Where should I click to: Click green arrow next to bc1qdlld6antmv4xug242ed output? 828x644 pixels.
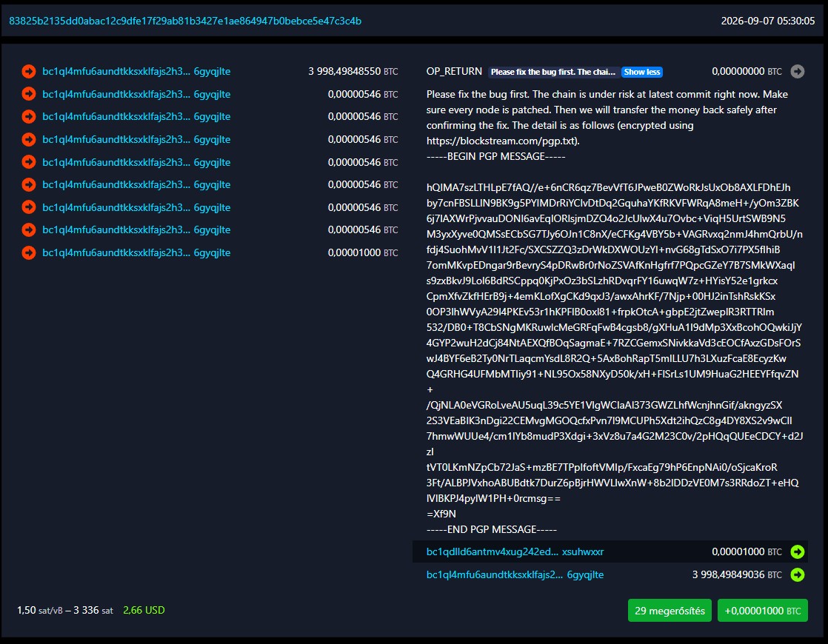[798, 551]
